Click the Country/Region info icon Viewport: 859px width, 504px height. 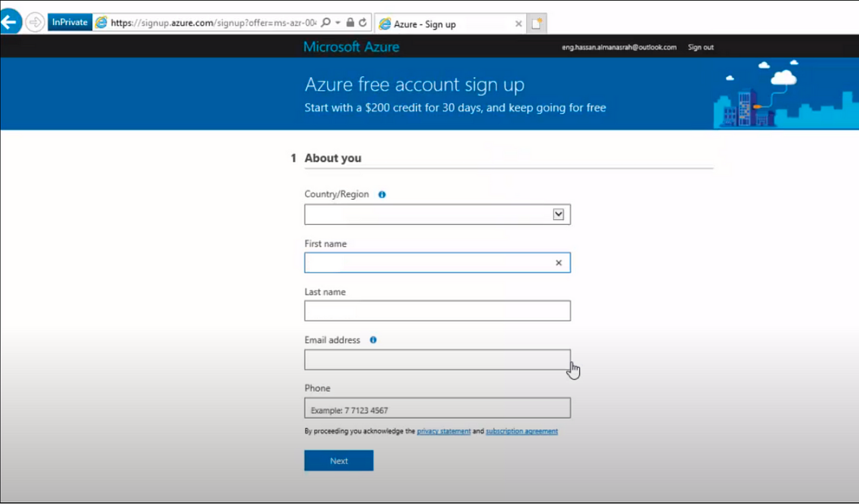tap(382, 194)
